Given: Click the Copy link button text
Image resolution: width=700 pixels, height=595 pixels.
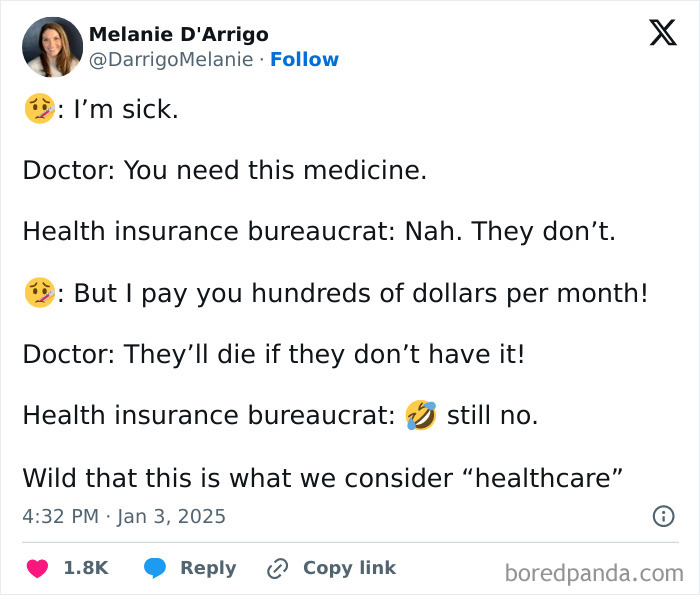Looking at the screenshot, I should pos(349,568).
